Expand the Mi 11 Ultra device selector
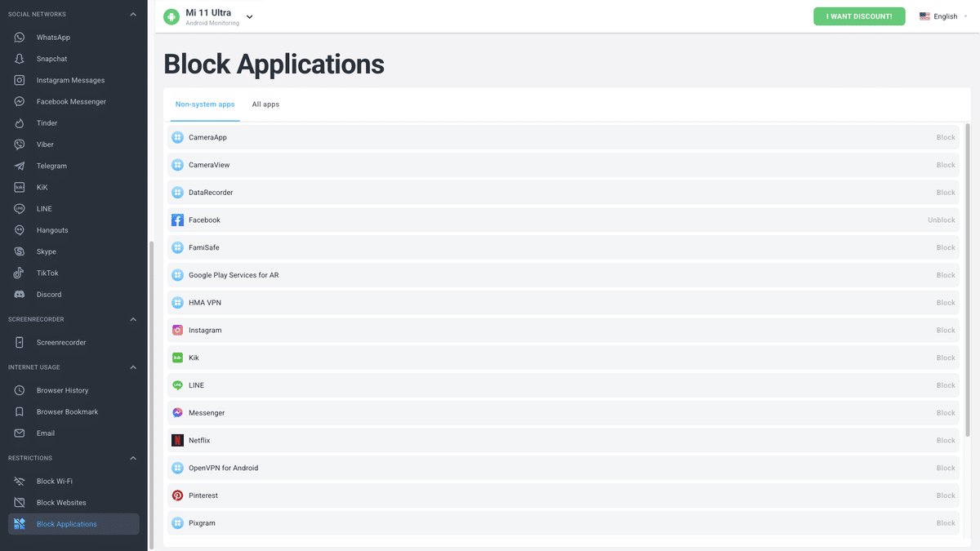The image size is (980, 551). tap(249, 16)
